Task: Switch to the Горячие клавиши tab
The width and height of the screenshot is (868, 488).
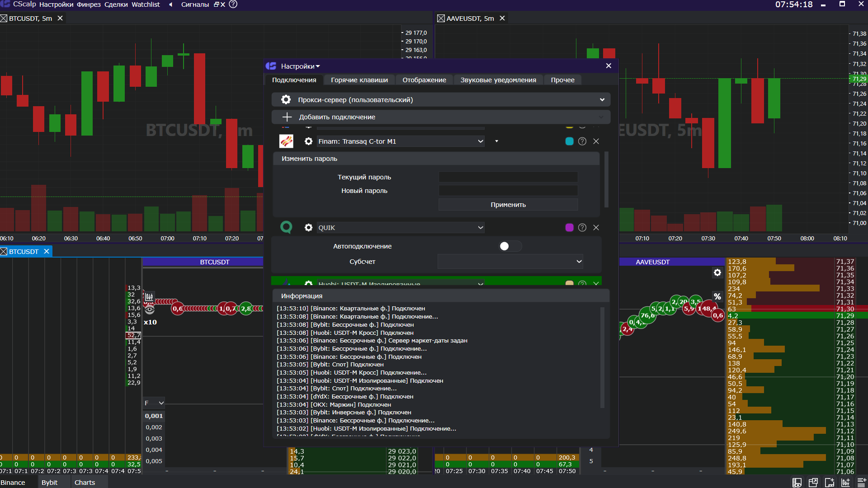Action: pos(359,80)
